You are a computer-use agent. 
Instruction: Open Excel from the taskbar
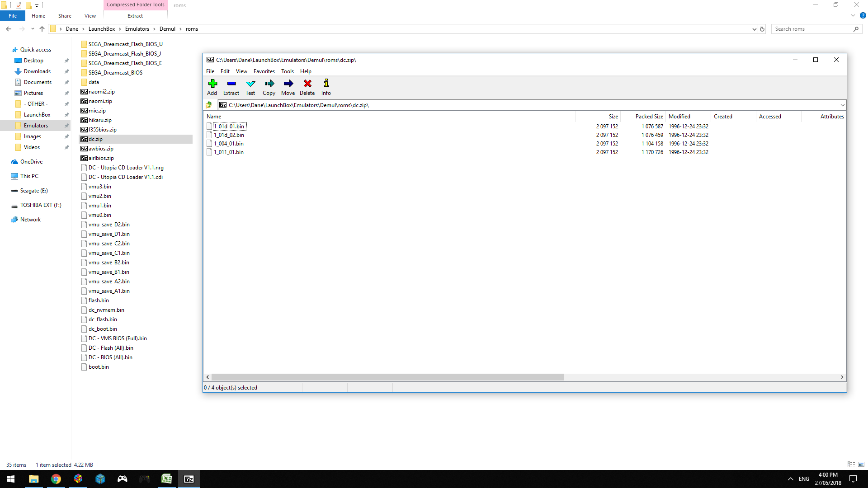click(x=166, y=479)
